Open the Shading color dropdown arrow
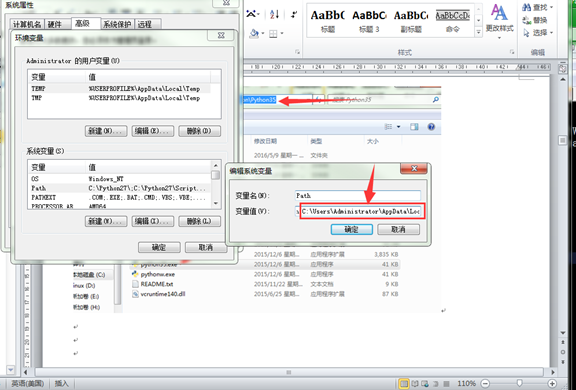The height and width of the screenshot is (390, 576). (262, 34)
